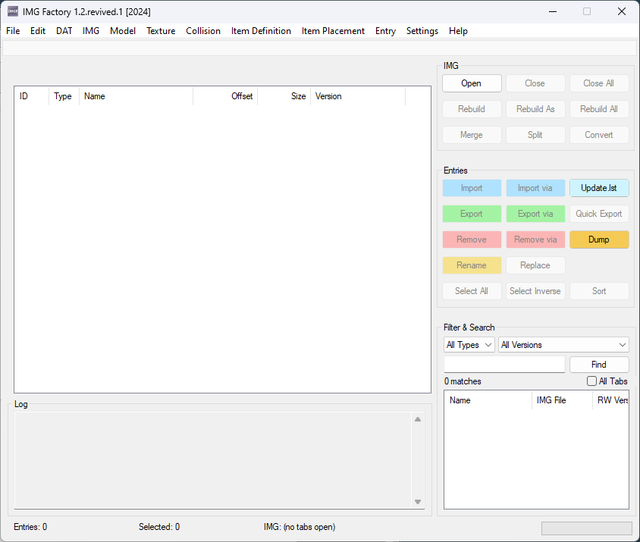This screenshot has height=542, width=640.
Task: Click the orange Dump button
Action: (599, 240)
